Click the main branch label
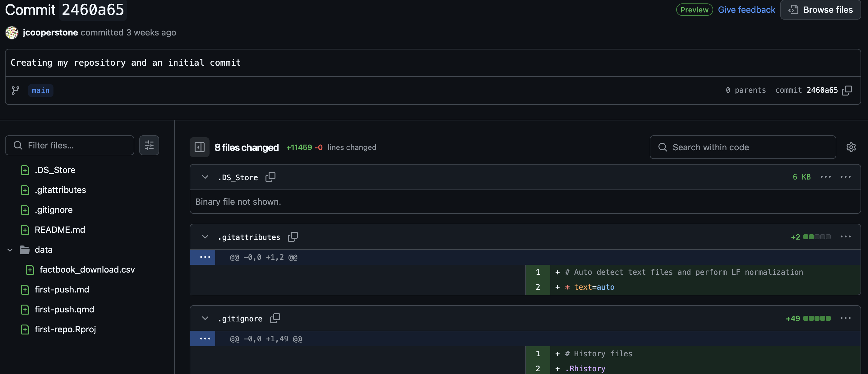The image size is (868, 374). click(40, 90)
